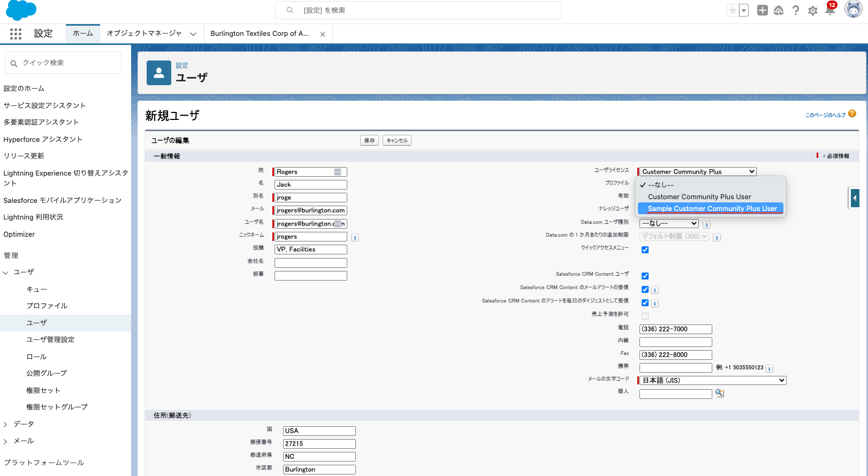Open the 個人 lookup magnifier icon
This screenshot has width=868, height=476.
pyautogui.click(x=720, y=393)
